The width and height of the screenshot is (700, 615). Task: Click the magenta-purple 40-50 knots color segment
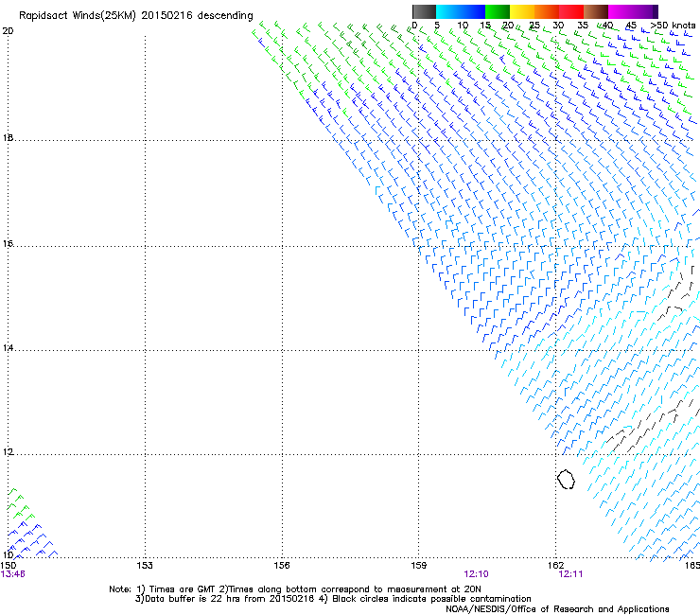(633, 11)
